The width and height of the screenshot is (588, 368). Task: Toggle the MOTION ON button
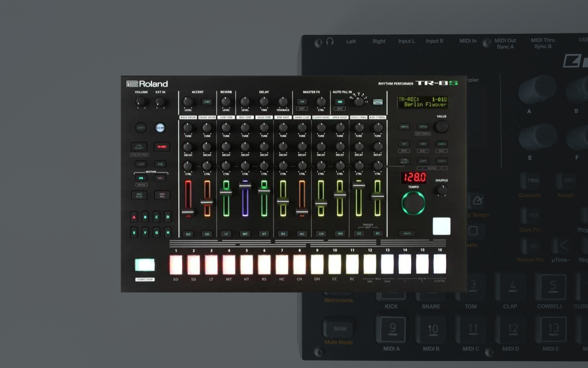141,178
